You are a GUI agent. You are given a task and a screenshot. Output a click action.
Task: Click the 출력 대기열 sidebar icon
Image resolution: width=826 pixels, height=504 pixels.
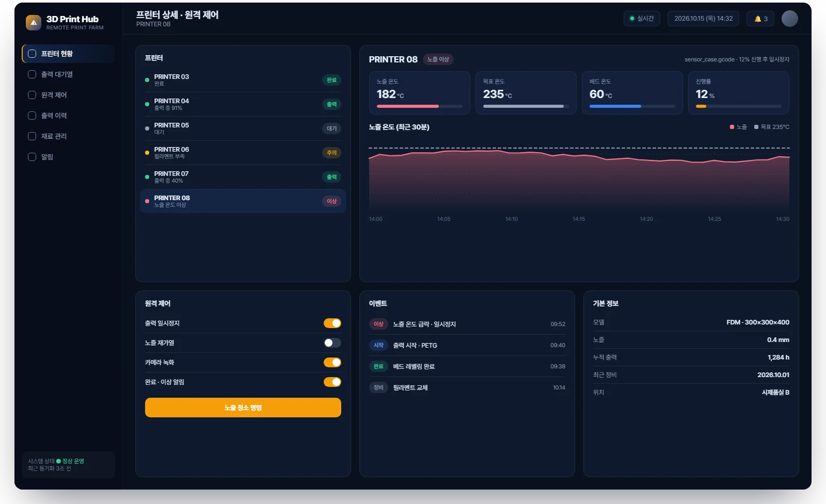[32, 74]
